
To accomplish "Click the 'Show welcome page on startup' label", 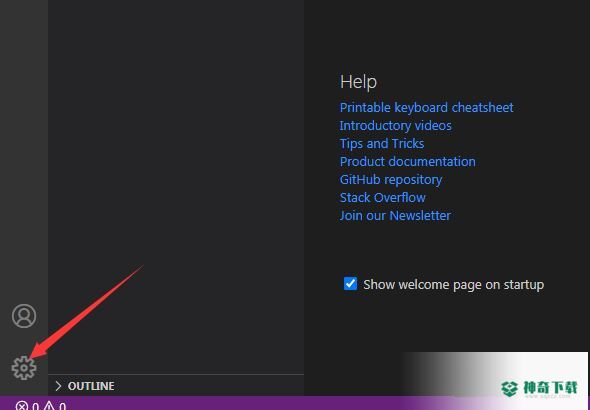I will click(x=453, y=285).
